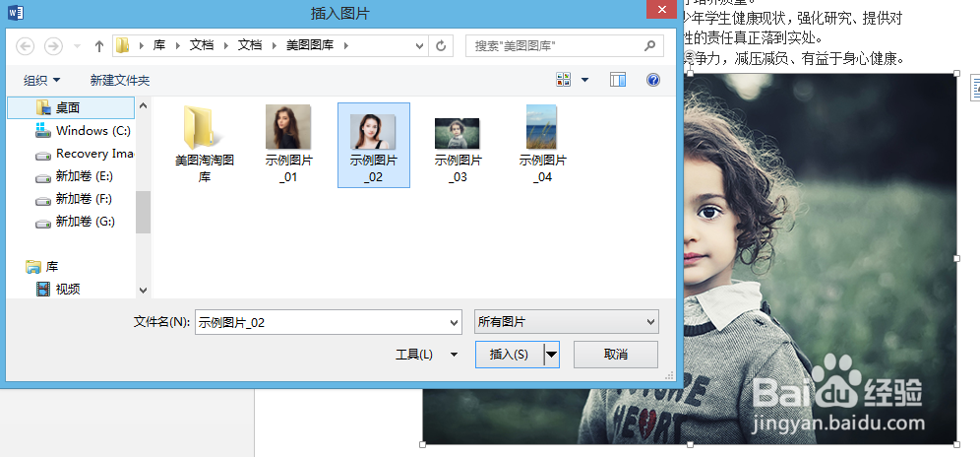This screenshot has width=980, height=457.
Task: Open the 所有图片 file type dropdown
Action: pyautogui.click(x=566, y=322)
